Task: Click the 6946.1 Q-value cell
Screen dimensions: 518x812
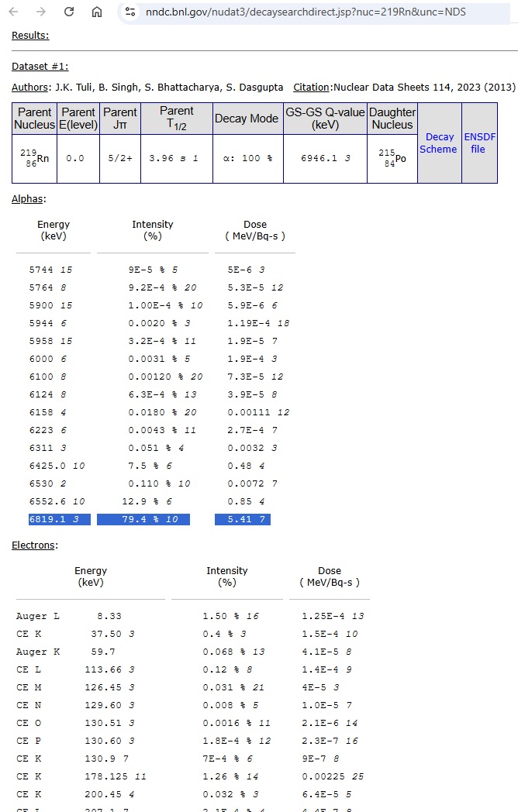Action: click(x=325, y=159)
